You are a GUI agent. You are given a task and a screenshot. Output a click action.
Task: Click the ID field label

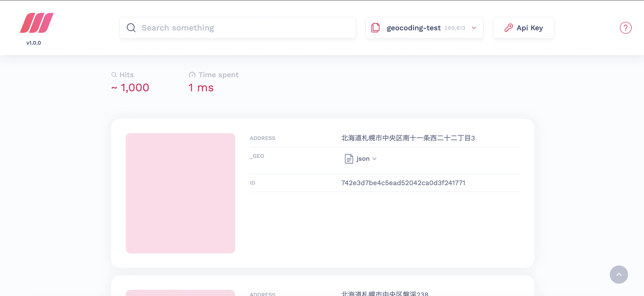(x=252, y=183)
